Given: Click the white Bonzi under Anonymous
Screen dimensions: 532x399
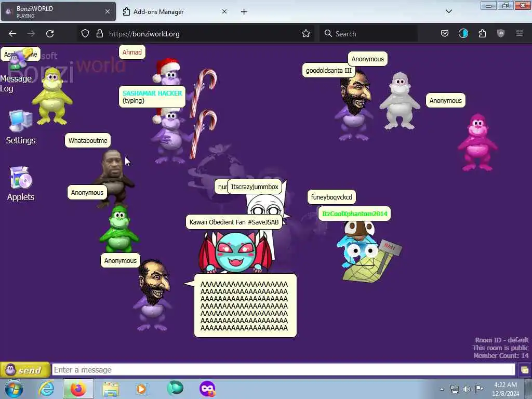Looking at the screenshot, I should coord(400,101).
